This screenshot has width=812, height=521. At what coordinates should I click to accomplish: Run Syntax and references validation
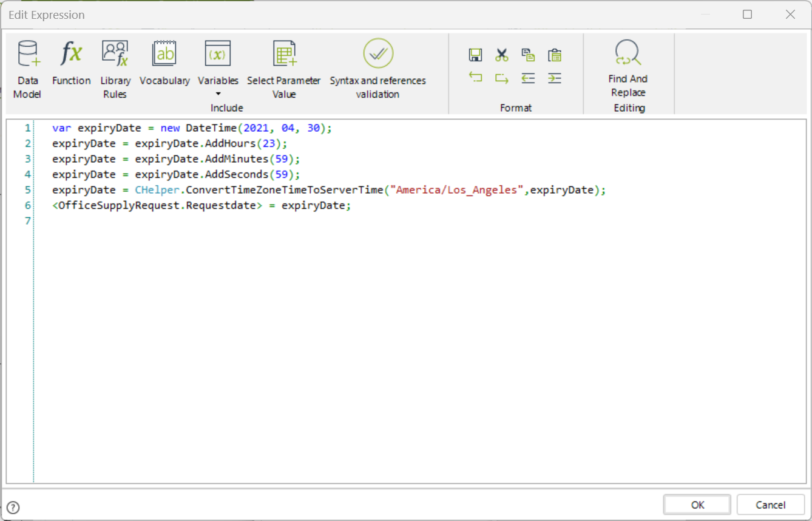point(377,69)
